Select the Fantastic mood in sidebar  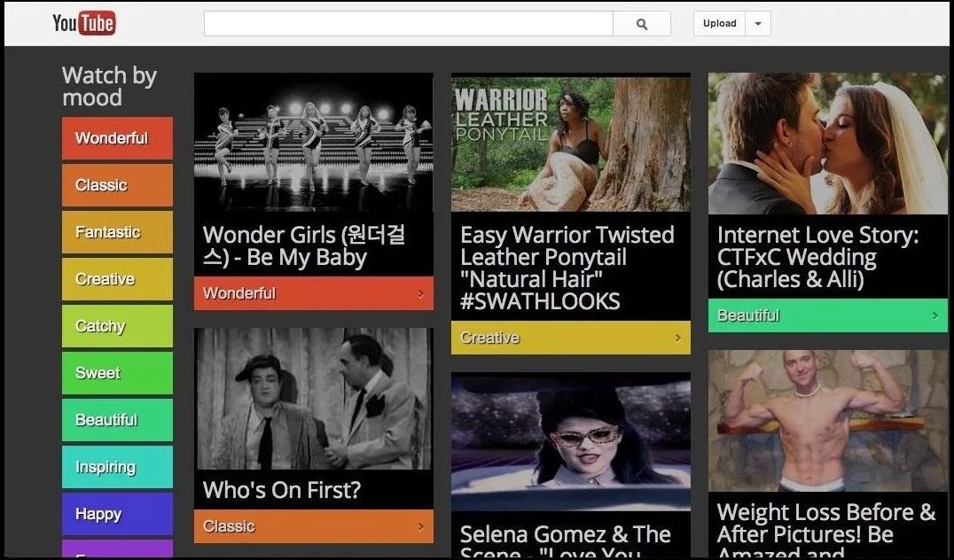117,231
